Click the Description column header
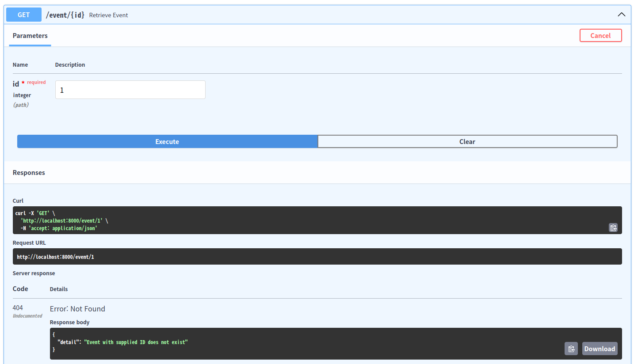The image size is (634, 364). [x=70, y=64]
